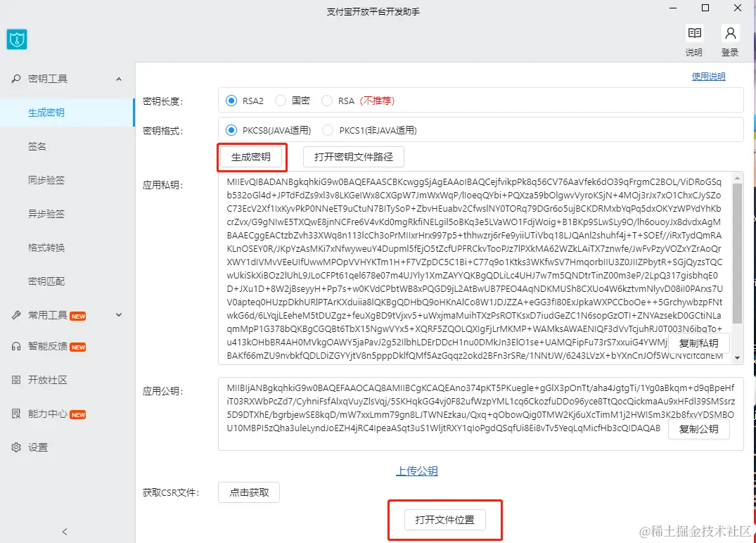The width and height of the screenshot is (756, 543).
Task: Click the 复制公钥 button
Action: [x=698, y=429]
